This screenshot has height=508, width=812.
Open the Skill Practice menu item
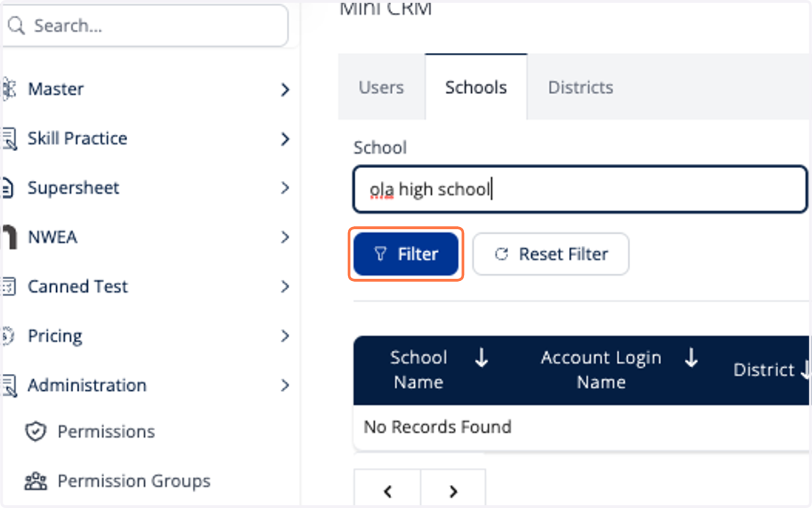[x=146, y=138]
